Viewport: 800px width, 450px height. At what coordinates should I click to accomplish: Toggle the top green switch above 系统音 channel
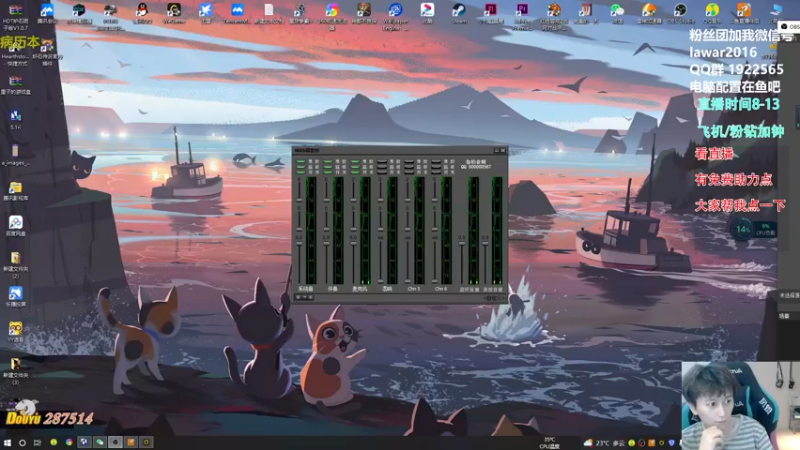pos(301,161)
